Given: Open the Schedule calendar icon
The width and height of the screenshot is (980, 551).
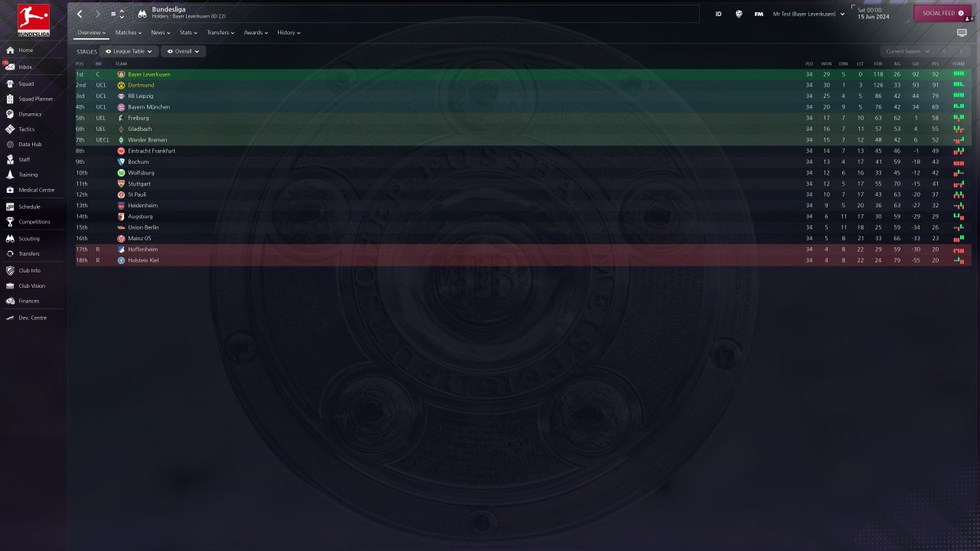Looking at the screenshot, I should click(x=10, y=207).
